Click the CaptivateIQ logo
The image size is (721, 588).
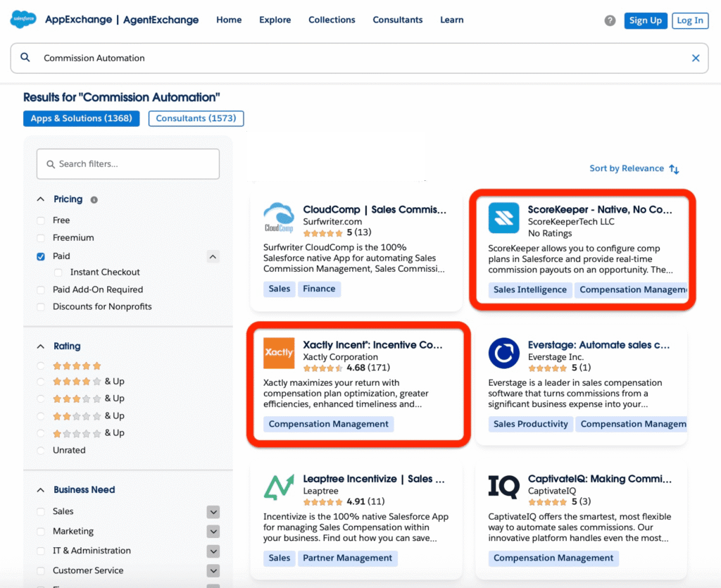pyautogui.click(x=501, y=487)
